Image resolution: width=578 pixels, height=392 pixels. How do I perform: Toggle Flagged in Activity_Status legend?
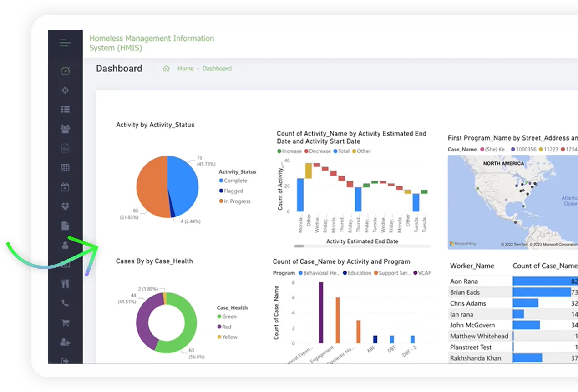pos(233,191)
